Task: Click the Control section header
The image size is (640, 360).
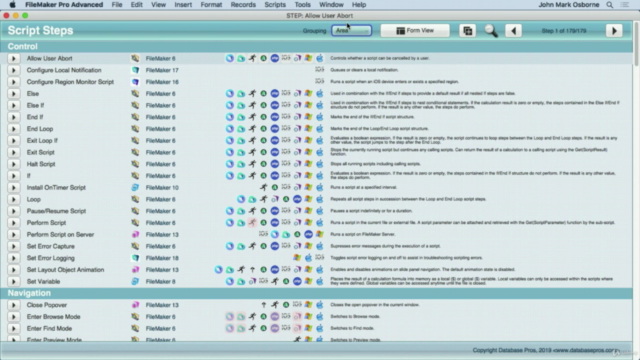Action: (x=316, y=47)
